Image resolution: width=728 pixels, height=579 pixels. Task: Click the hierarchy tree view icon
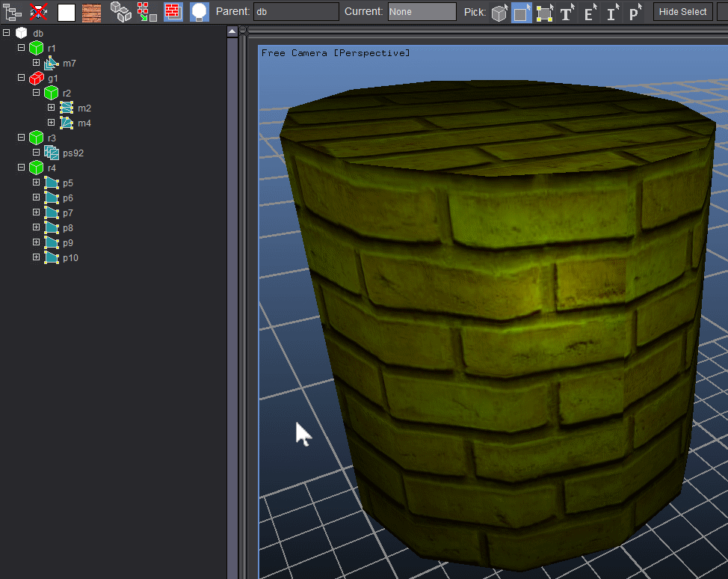coord(13,12)
